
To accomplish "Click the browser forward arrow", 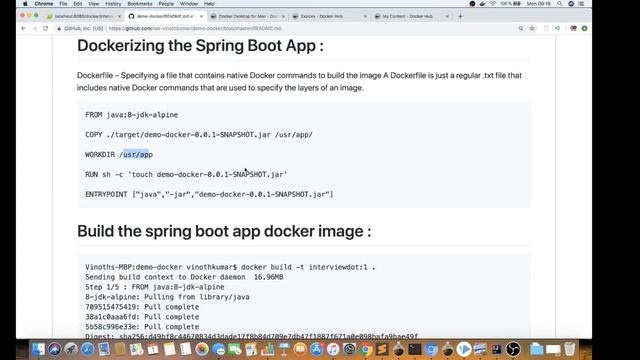I will pyautogui.click(x=34, y=29).
